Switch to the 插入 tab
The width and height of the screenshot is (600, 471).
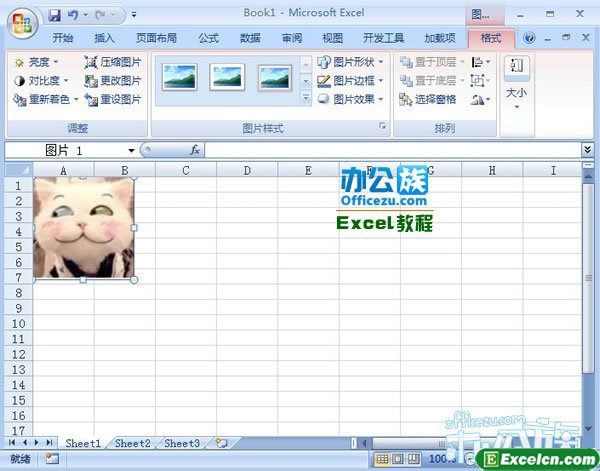(104, 38)
